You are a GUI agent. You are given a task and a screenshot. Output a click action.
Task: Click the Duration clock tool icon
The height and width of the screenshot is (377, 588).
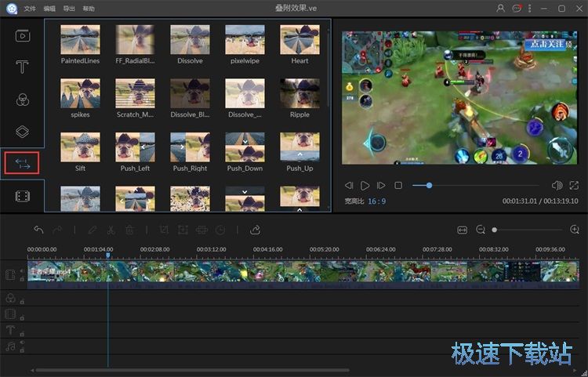220,230
